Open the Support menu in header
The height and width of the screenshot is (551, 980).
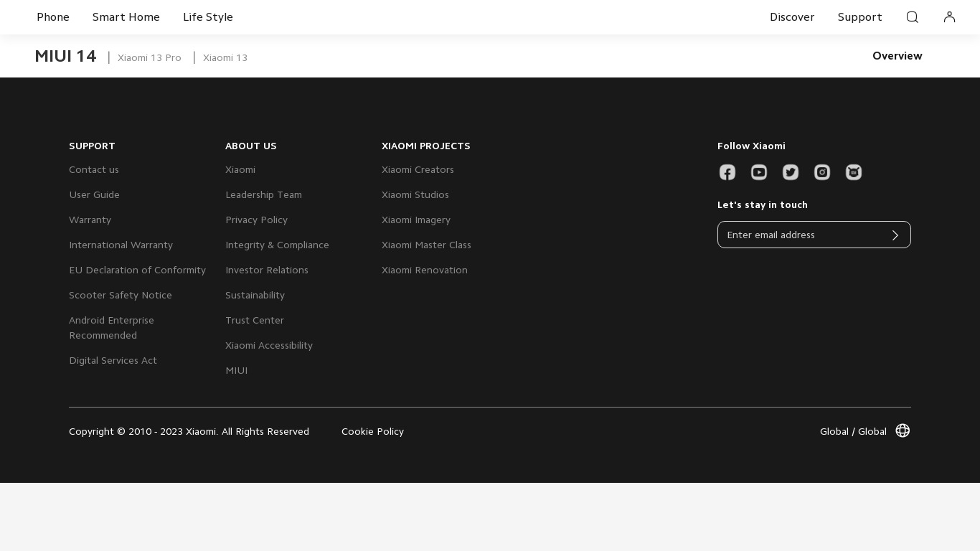pos(859,17)
